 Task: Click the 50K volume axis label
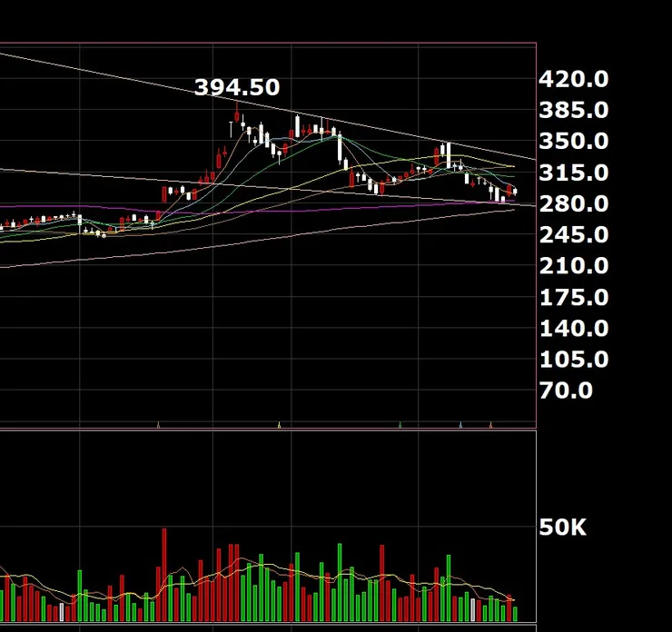coord(562,527)
